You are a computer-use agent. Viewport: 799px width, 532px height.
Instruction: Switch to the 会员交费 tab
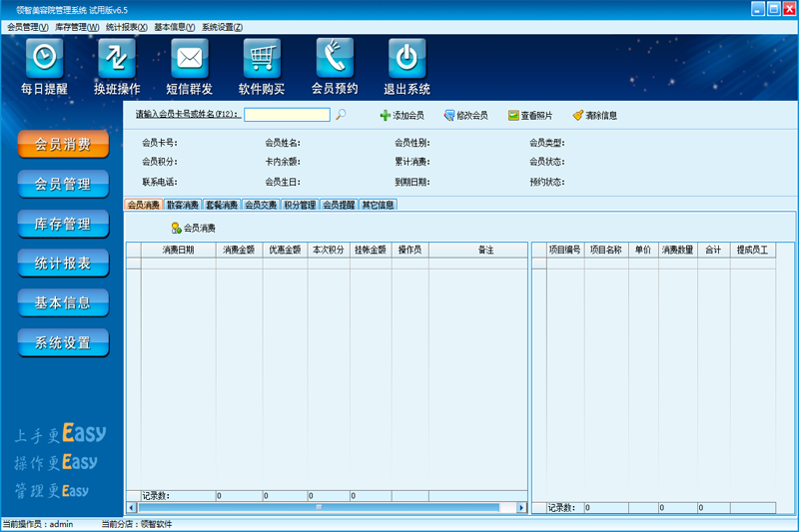click(x=261, y=205)
